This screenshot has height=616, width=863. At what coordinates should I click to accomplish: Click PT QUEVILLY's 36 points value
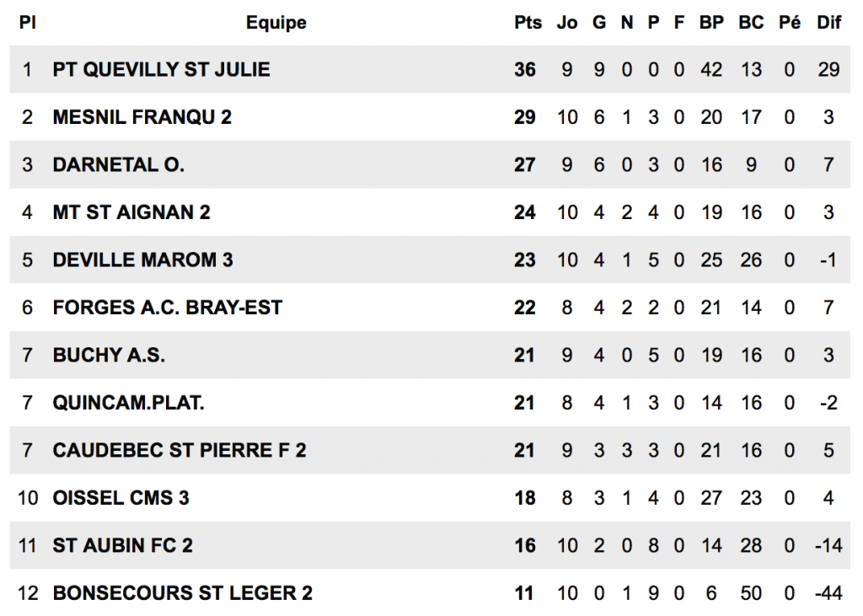pos(525,69)
